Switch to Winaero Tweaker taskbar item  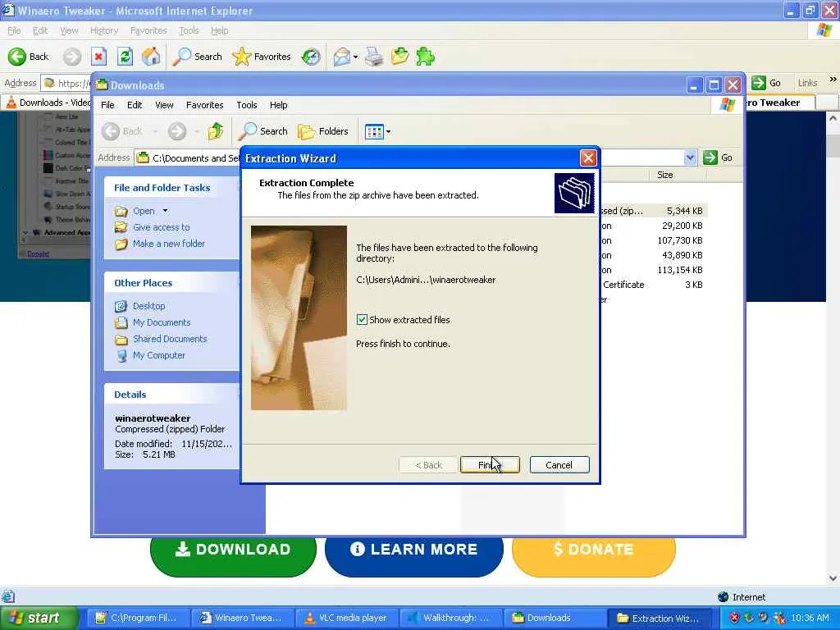pos(241,618)
